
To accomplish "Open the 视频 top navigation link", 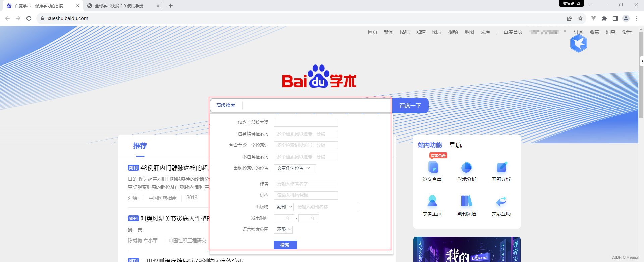I will [453, 32].
